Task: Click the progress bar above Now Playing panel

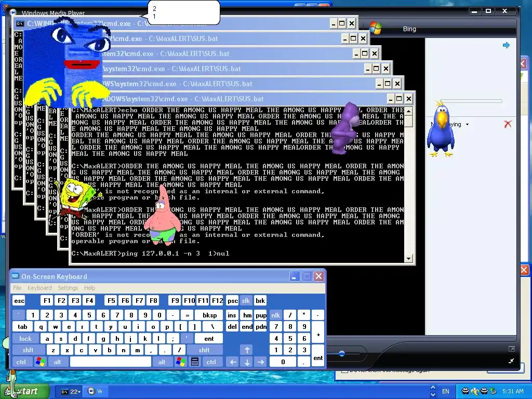Action: [471, 101]
